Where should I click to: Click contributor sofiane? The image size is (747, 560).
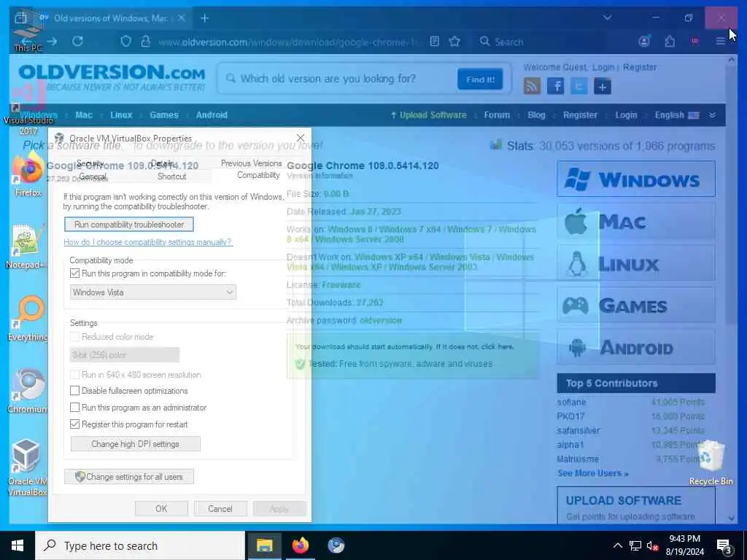tap(571, 402)
